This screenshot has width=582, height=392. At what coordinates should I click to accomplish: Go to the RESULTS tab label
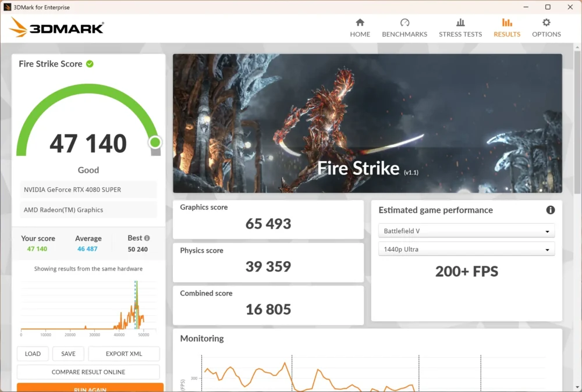(x=507, y=34)
